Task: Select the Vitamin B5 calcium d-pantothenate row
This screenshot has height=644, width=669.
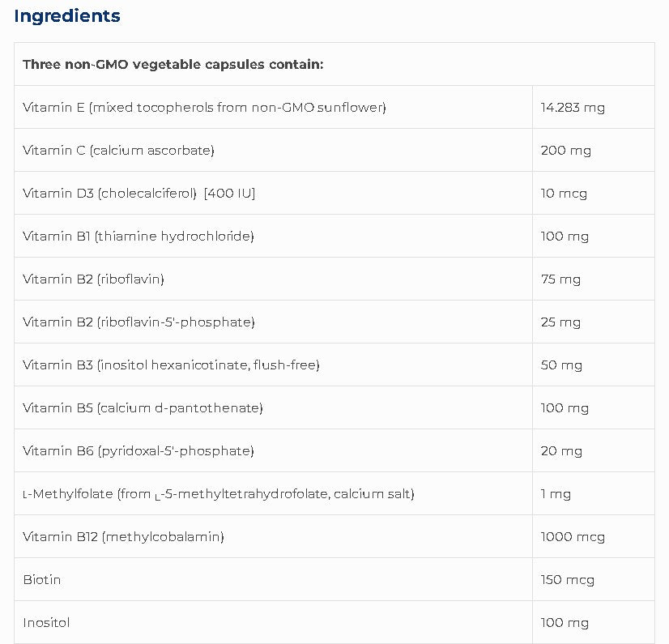Action: pyautogui.click(x=143, y=407)
